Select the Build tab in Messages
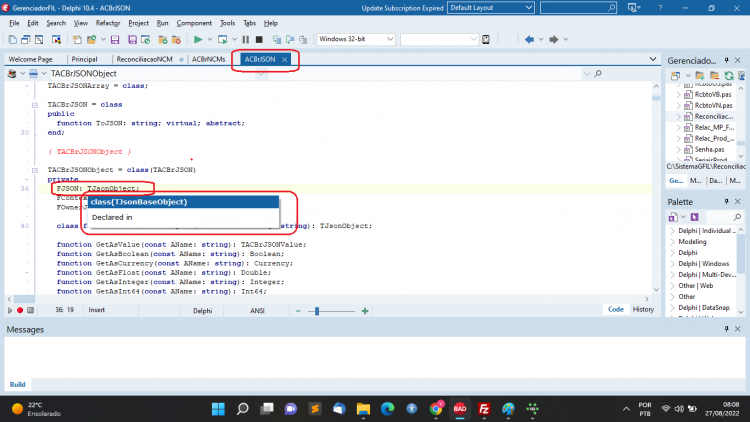Image resolution: width=750 pixels, height=422 pixels. click(x=18, y=384)
